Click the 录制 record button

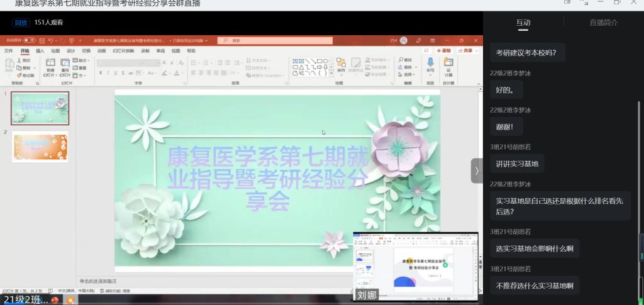[443, 50]
